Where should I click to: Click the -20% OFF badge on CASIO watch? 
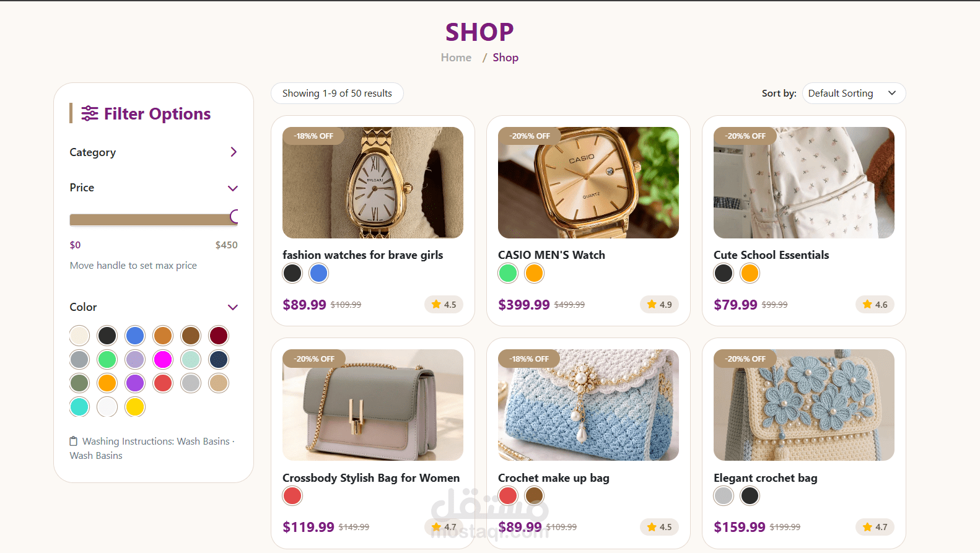(530, 136)
